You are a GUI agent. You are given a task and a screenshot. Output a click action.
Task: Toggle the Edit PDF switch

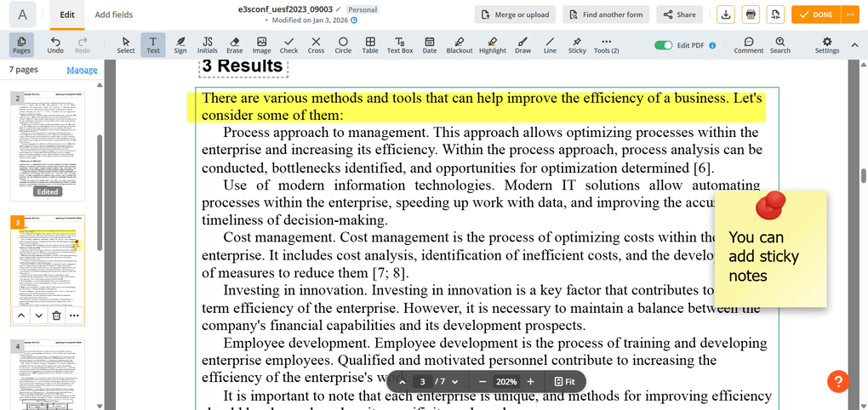tap(663, 45)
